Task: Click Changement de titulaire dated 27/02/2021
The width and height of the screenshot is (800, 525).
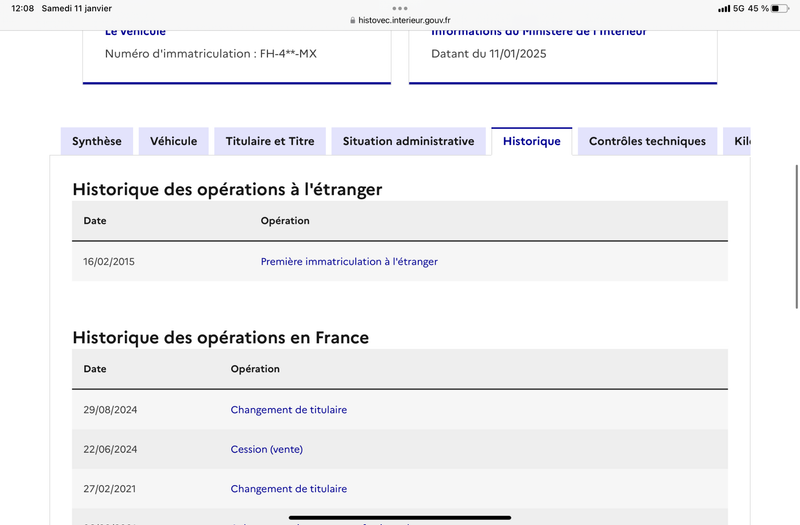Action: (289, 489)
